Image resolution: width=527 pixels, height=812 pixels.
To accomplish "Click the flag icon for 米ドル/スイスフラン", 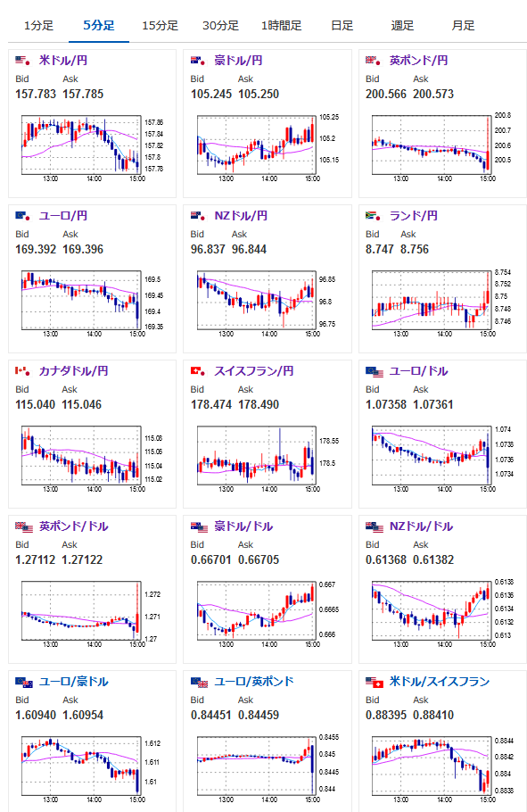I will tap(375, 682).
